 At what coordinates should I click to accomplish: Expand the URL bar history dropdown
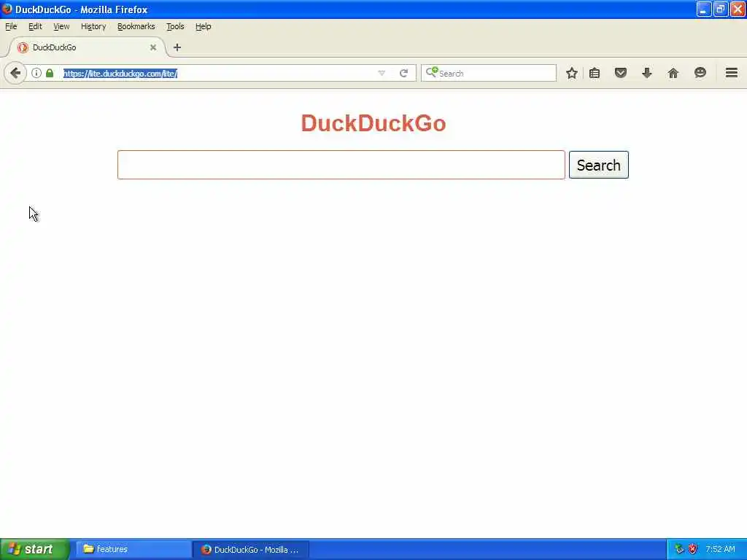point(382,74)
